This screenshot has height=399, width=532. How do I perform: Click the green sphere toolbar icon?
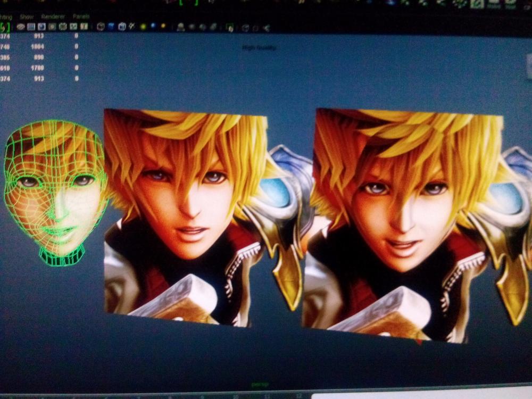click(143, 27)
